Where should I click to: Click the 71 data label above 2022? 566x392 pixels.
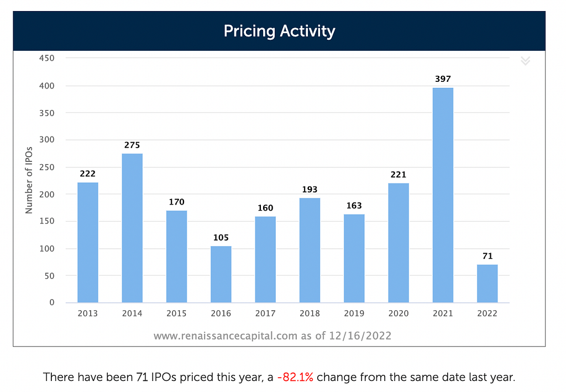(488, 256)
